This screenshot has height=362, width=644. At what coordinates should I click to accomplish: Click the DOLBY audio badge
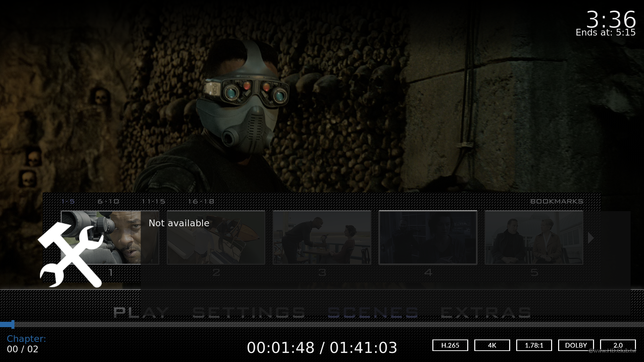pyautogui.click(x=576, y=345)
